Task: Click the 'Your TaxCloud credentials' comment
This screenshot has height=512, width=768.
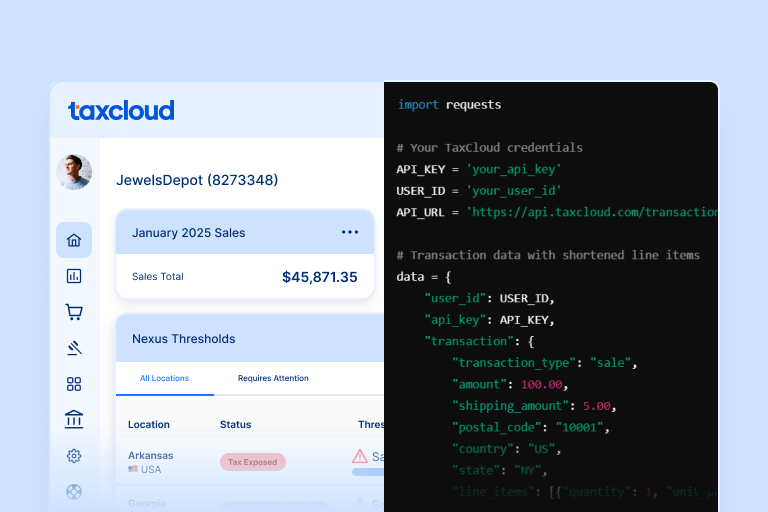Action: coord(489,148)
